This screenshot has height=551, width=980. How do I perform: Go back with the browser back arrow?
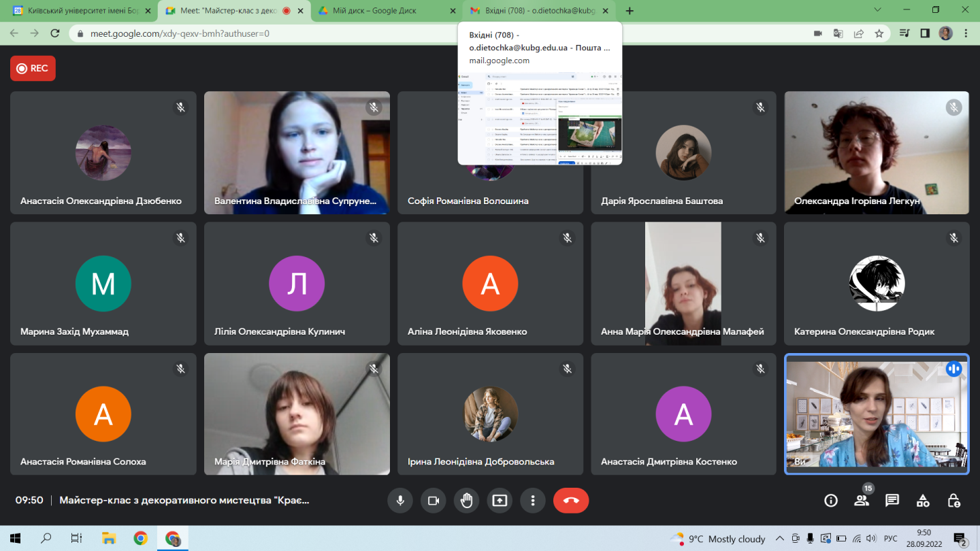(14, 33)
